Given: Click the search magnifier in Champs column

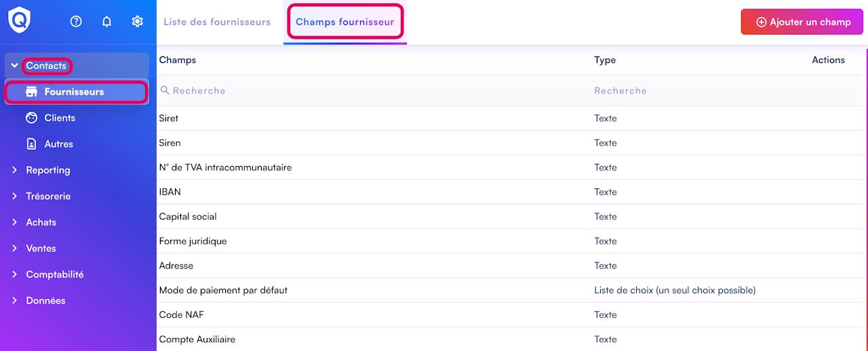Looking at the screenshot, I should point(165,90).
